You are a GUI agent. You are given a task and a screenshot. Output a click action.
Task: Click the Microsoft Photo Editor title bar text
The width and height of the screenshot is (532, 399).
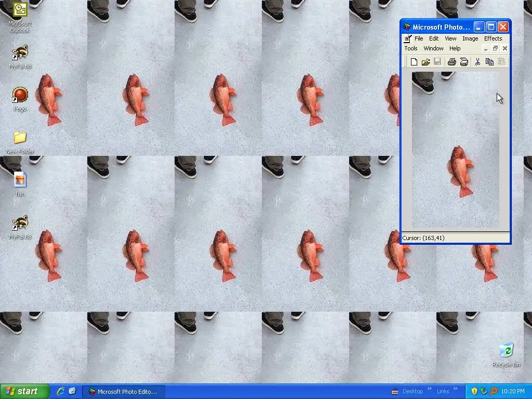coord(441,27)
